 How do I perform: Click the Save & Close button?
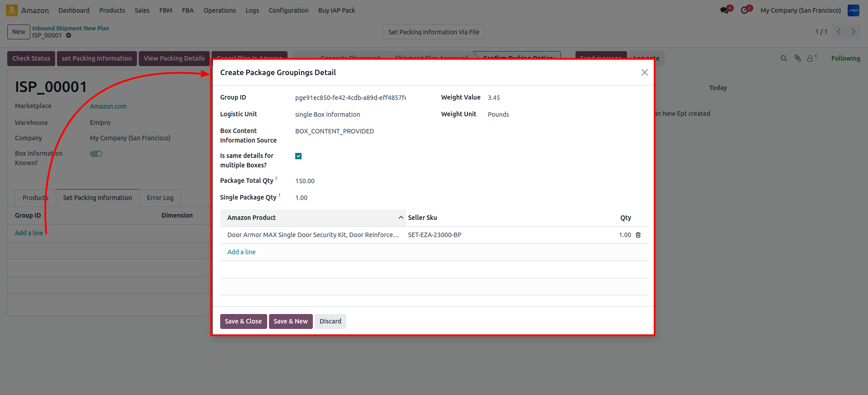point(243,321)
